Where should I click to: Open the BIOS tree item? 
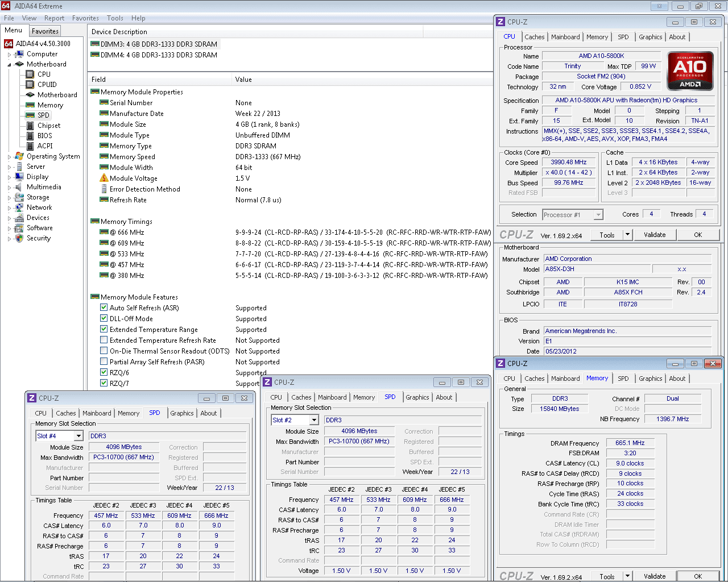coord(44,136)
